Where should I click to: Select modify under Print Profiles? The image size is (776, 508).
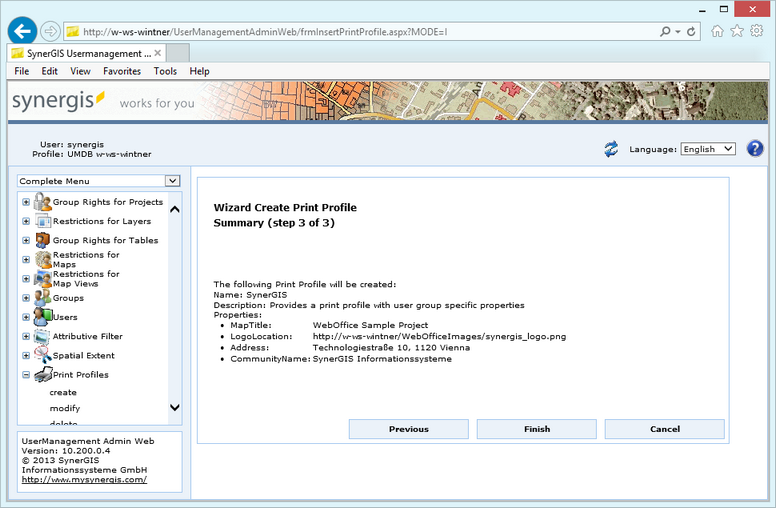coord(64,408)
